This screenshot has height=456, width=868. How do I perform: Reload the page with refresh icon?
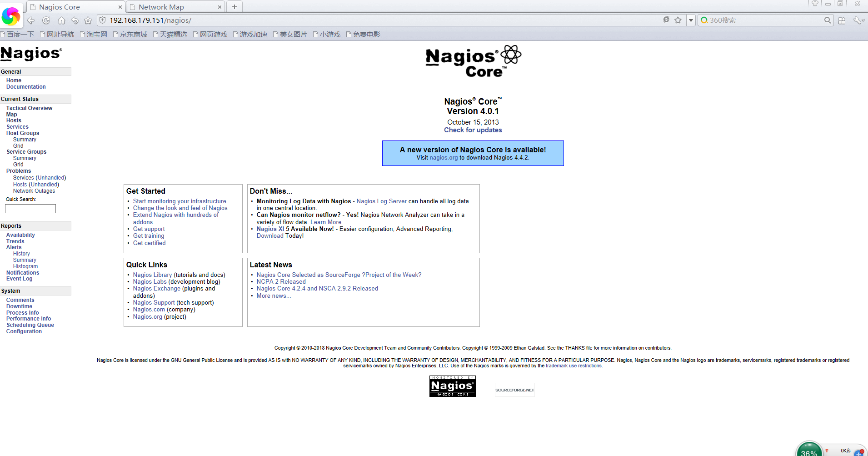click(x=46, y=20)
